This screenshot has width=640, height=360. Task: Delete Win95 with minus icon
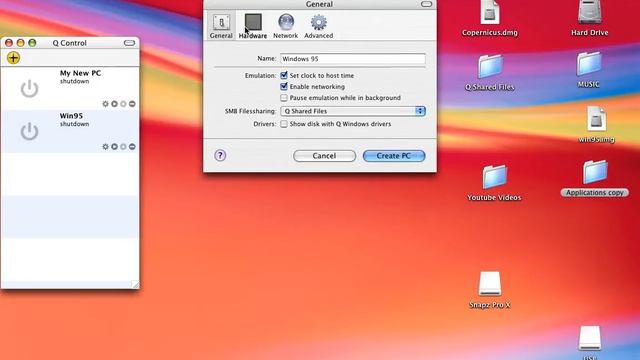(132, 147)
